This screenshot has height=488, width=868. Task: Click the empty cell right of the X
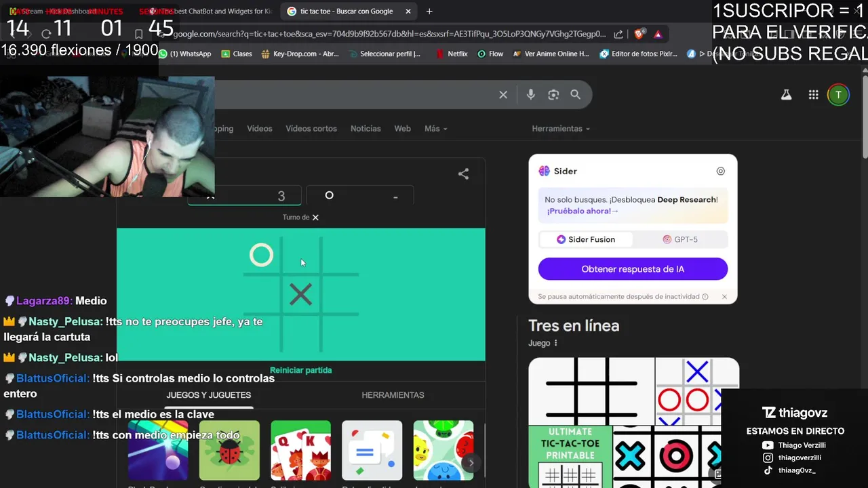[x=340, y=294]
